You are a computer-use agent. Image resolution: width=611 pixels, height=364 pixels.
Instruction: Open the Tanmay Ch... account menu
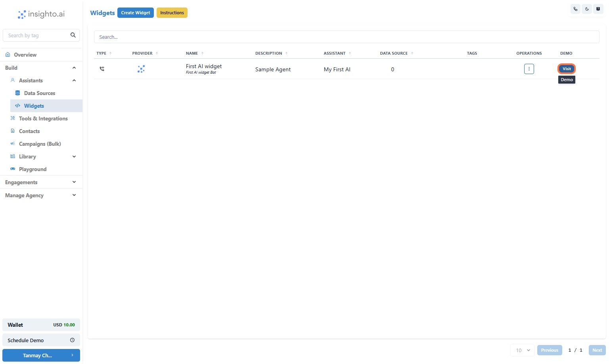click(41, 355)
